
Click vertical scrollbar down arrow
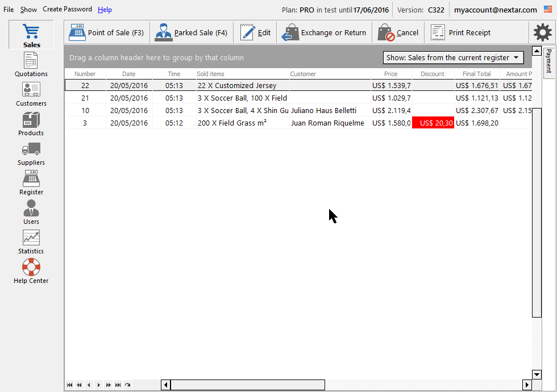coord(537,374)
